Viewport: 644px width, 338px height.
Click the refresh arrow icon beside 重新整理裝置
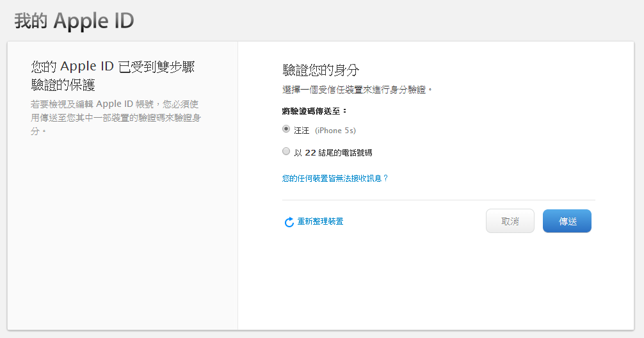(x=289, y=221)
